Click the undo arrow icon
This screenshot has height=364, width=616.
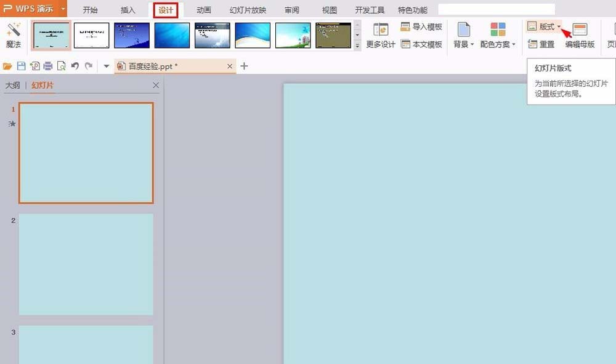pos(75,66)
